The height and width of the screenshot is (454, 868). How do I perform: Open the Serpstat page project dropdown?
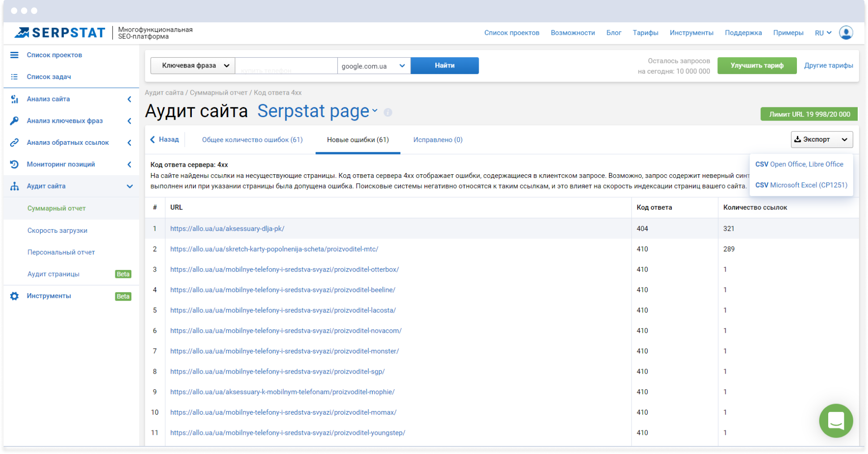[318, 111]
